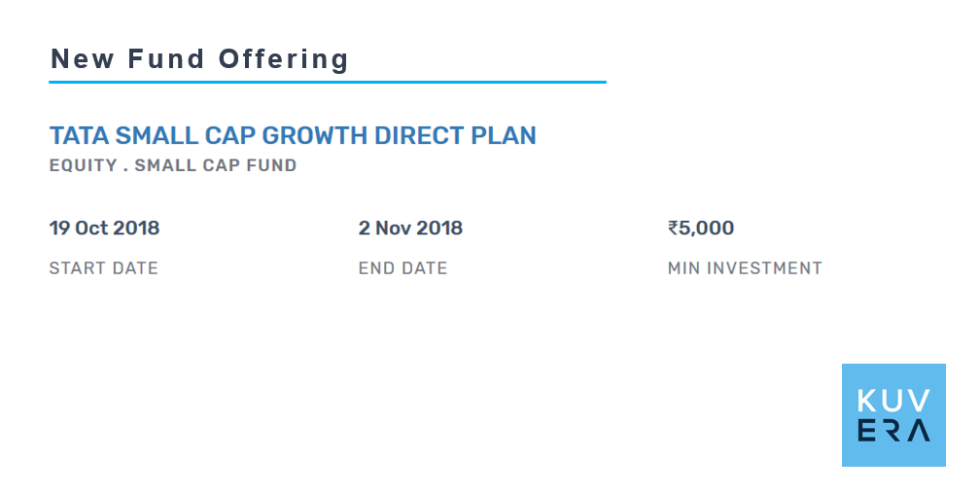Screen dimensions: 980x493
Task: Click the rupee symbol before 5,000
Action: tap(673, 229)
